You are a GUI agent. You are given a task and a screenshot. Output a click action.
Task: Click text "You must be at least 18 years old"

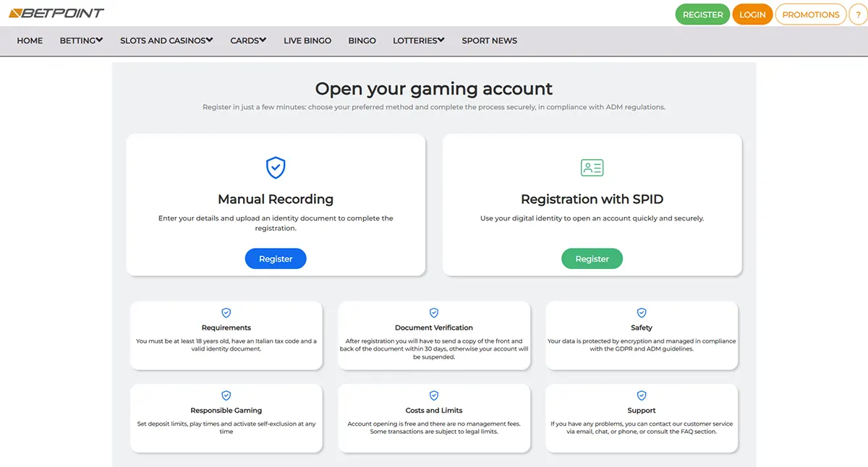click(226, 345)
